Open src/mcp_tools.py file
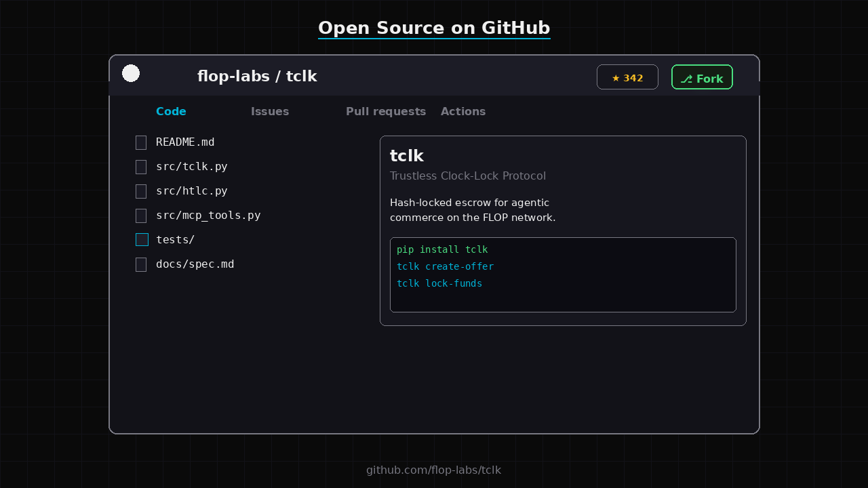 point(208,216)
